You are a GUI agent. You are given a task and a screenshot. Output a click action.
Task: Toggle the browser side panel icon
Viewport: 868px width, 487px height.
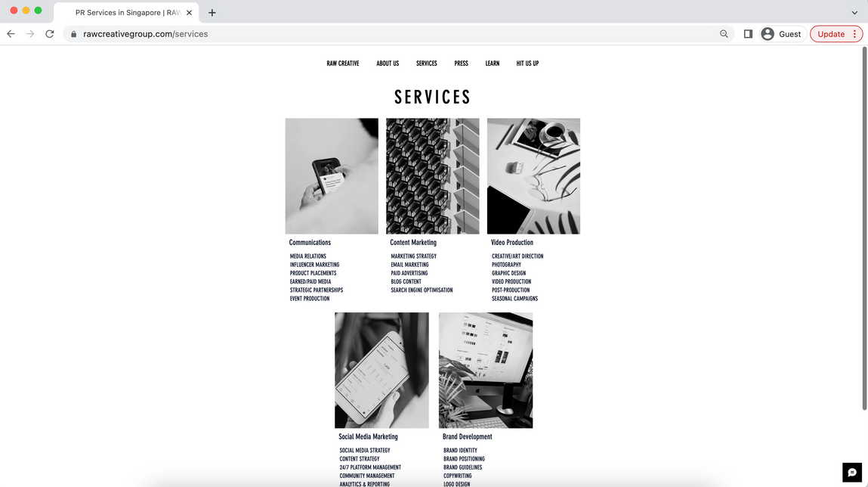tap(748, 34)
